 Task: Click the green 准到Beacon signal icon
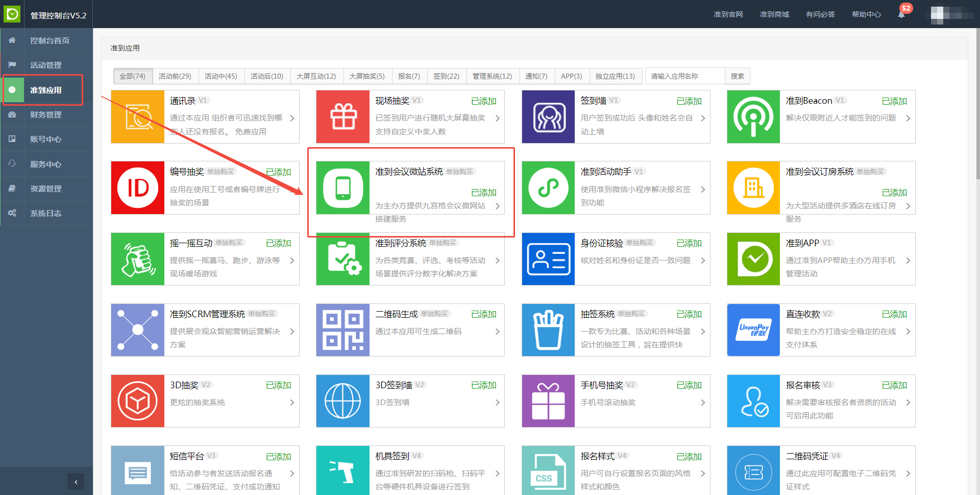pyautogui.click(x=753, y=117)
